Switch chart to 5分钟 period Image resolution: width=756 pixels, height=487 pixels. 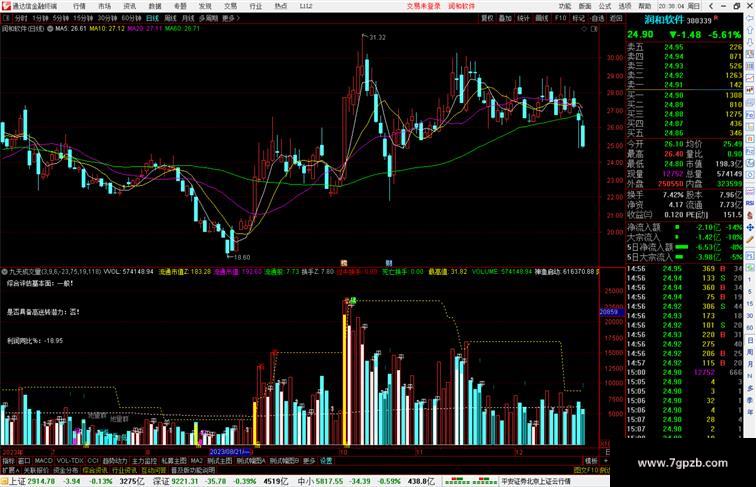(x=61, y=18)
